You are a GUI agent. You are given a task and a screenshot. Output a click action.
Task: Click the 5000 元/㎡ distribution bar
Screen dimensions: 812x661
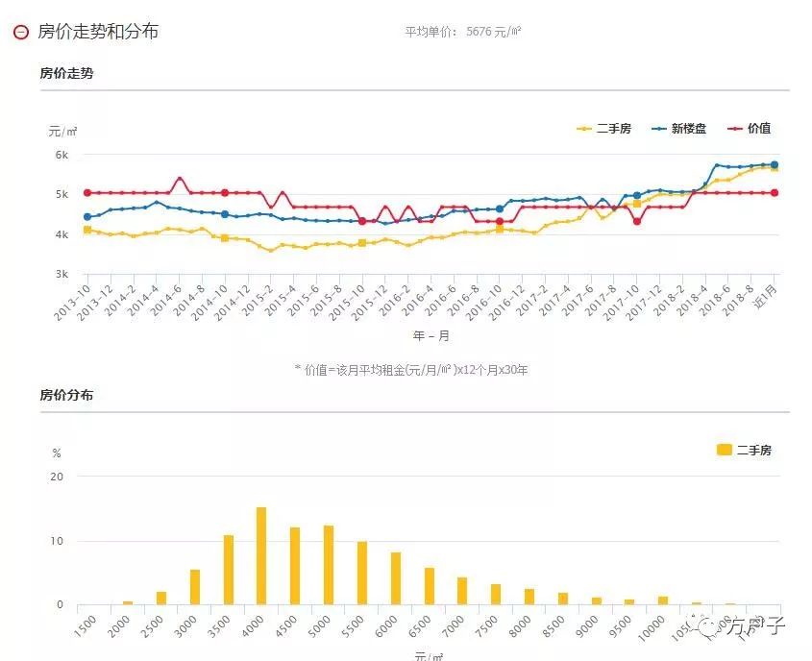click(329, 565)
